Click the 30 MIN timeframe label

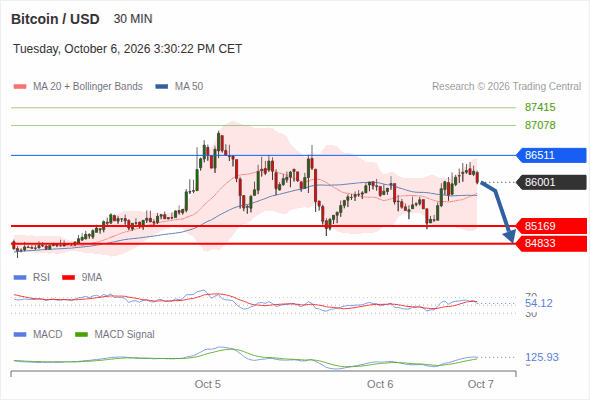point(133,19)
